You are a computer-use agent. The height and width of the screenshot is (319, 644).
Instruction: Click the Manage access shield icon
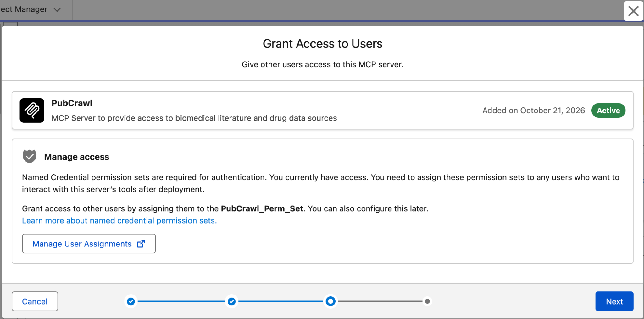30,156
